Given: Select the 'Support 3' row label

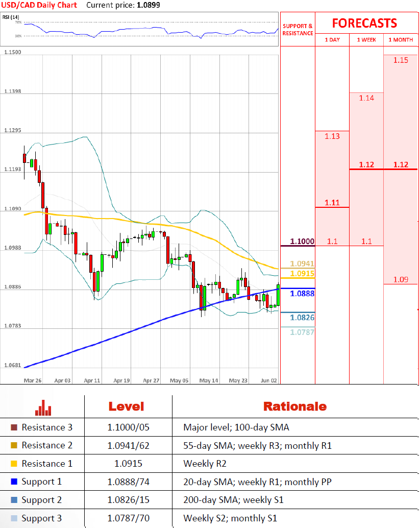Looking at the screenshot, I should tap(42, 518).
